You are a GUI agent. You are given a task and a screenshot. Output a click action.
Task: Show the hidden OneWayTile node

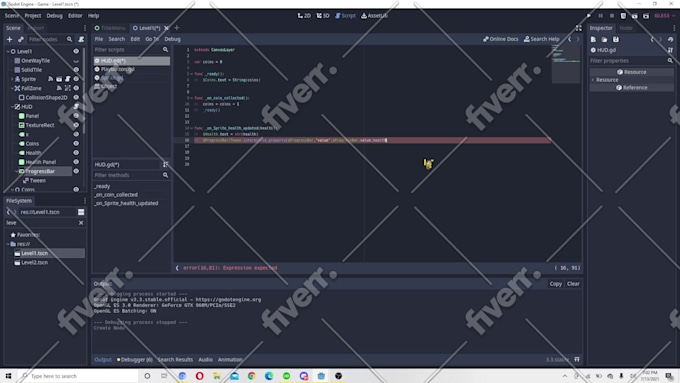coord(76,61)
